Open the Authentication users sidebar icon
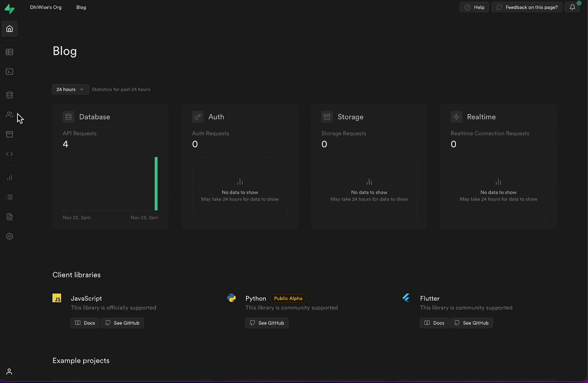588x383 pixels. tap(10, 114)
